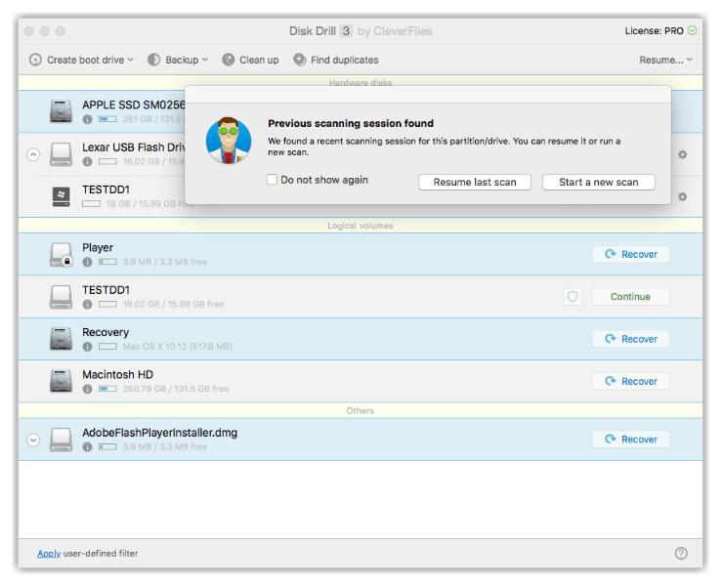Click Clean up in toolbar
The image size is (723, 588).
click(x=250, y=60)
